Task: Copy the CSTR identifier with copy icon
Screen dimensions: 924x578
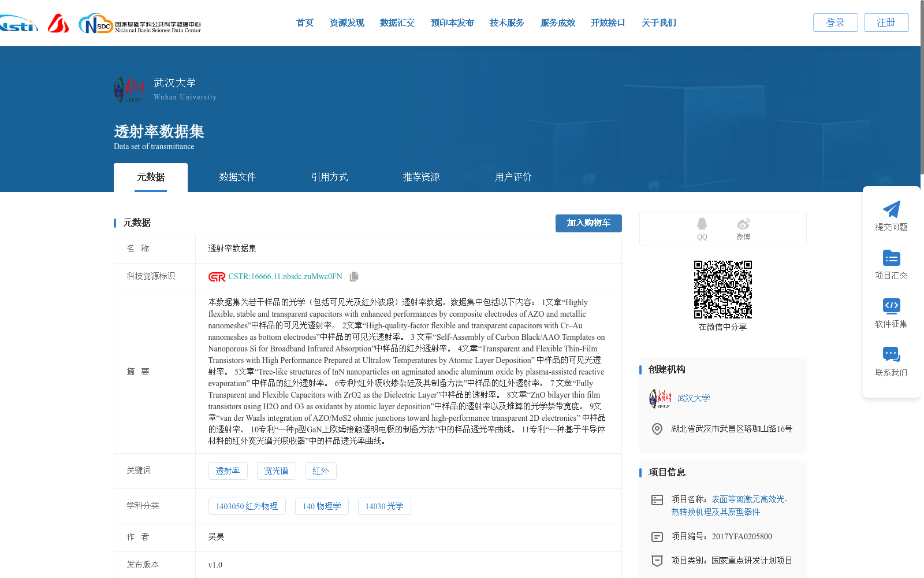Action: point(354,277)
